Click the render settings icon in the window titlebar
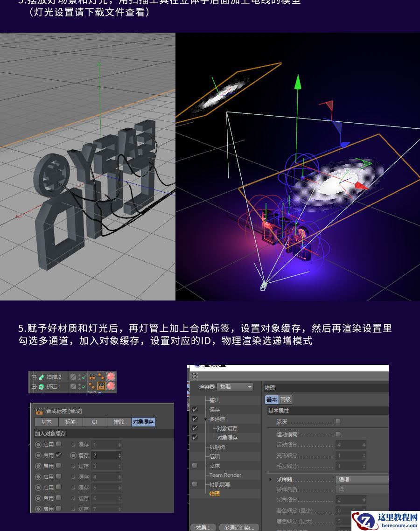The height and width of the screenshot is (531, 420). (197, 366)
